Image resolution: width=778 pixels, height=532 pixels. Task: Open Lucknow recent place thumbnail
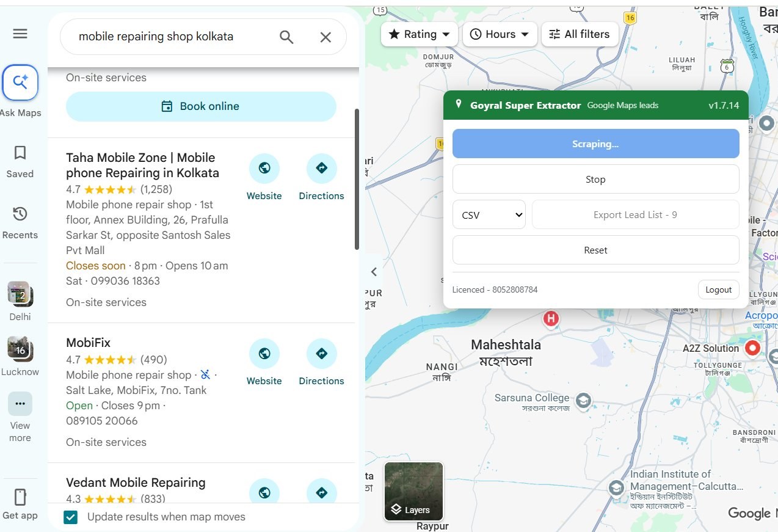tap(20, 349)
